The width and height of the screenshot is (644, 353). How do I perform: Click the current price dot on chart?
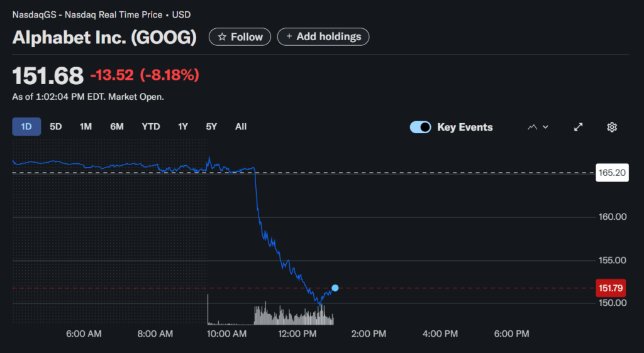[x=335, y=288]
